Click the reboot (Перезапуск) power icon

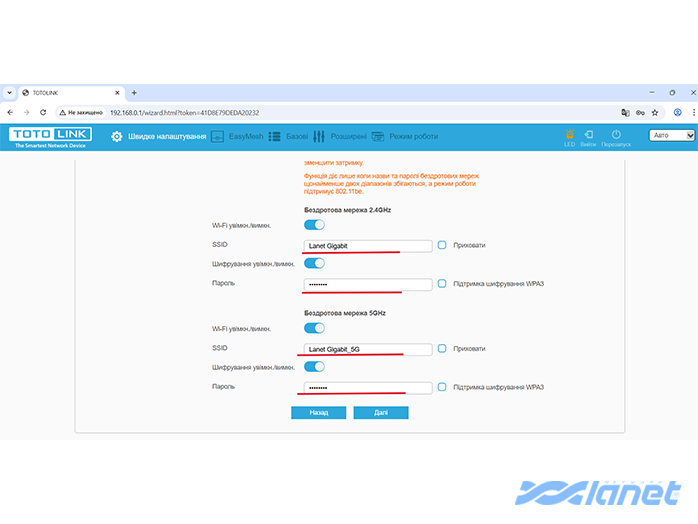[616, 134]
